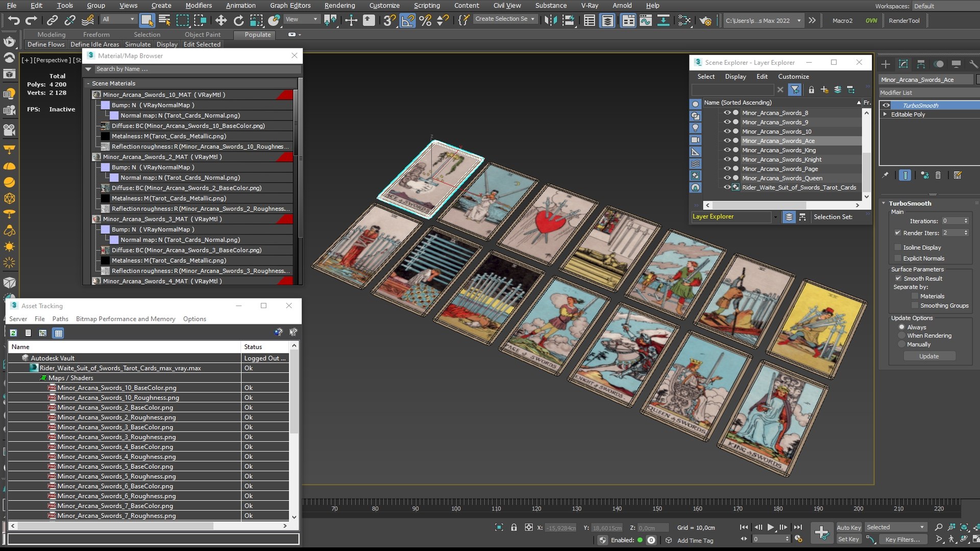Activate the Select and Move tool
The width and height of the screenshot is (980, 551).
click(x=221, y=20)
